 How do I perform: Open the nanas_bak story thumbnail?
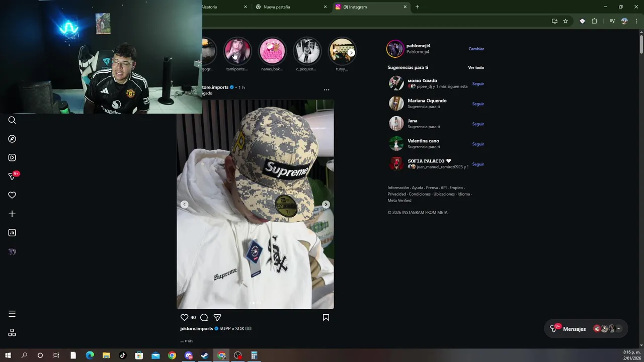point(272,51)
